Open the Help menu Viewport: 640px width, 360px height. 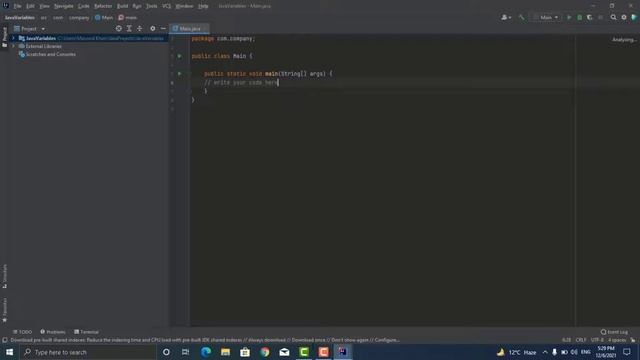point(203,6)
